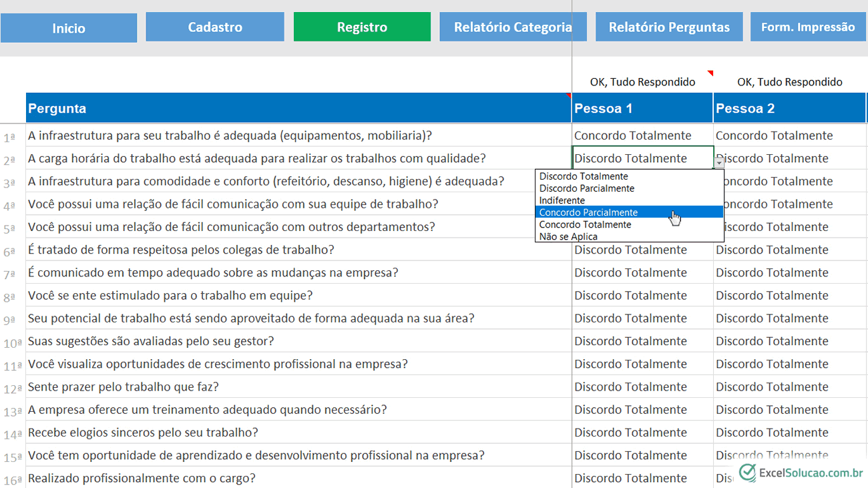Select question about carga horária do trabalho
Screen dimensions: 868x488
point(298,158)
